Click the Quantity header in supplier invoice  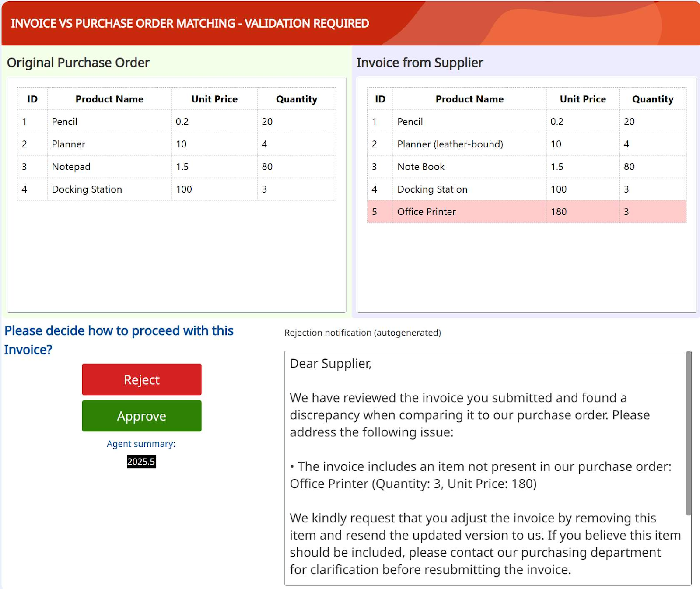point(653,99)
